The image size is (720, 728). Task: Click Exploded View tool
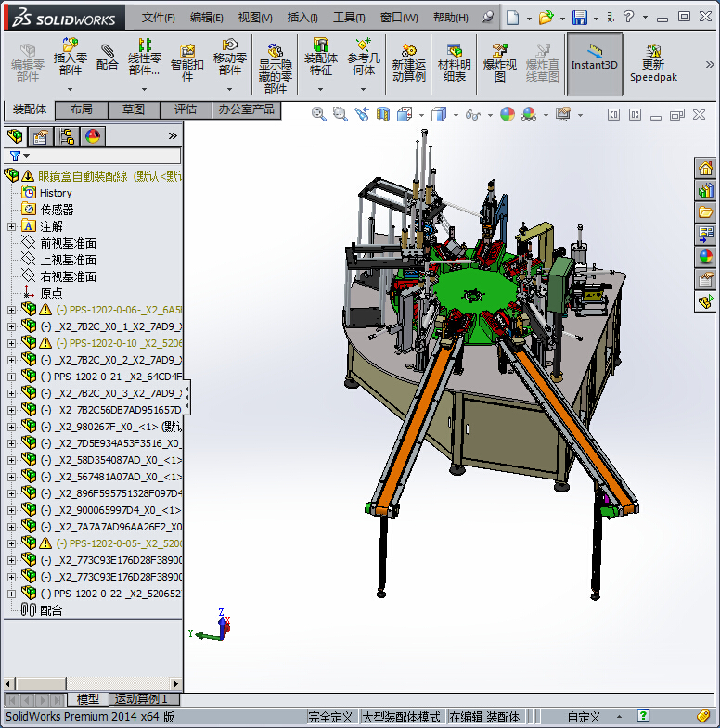pos(500,63)
